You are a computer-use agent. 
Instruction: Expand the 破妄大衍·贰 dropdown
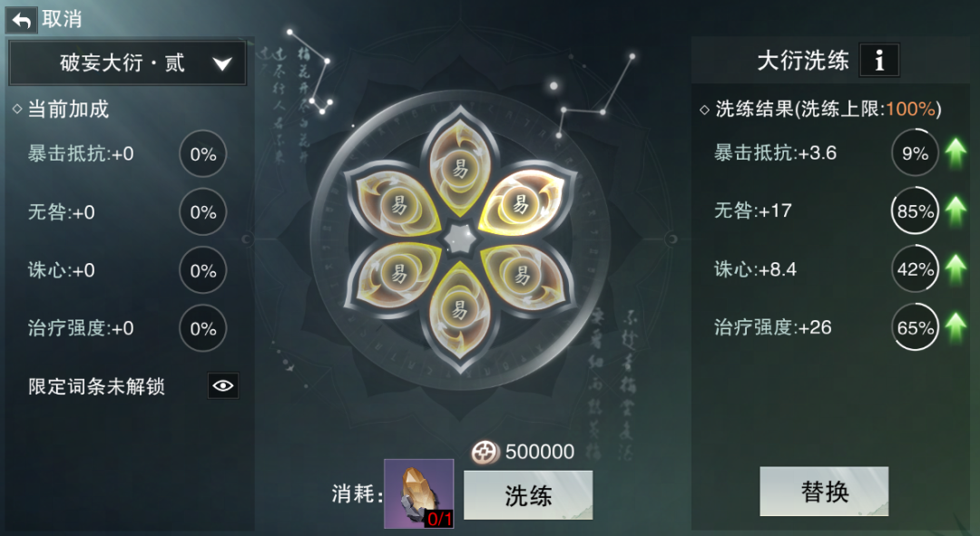click(127, 63)
